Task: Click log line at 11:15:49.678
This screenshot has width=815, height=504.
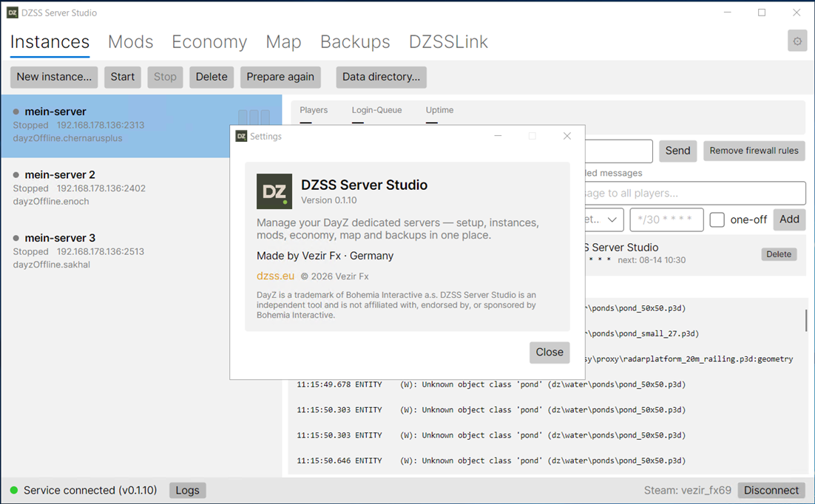Action: coord(491,384)
